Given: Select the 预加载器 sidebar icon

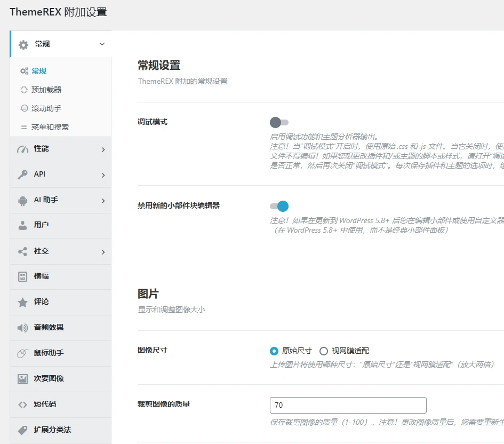Looking at the screenshot, I should (23, 89).
